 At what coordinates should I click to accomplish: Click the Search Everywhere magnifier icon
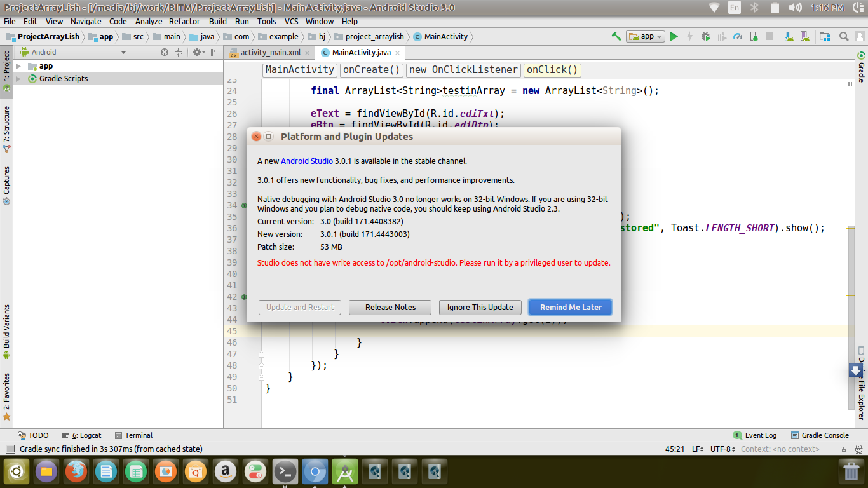tap(844, 36)
